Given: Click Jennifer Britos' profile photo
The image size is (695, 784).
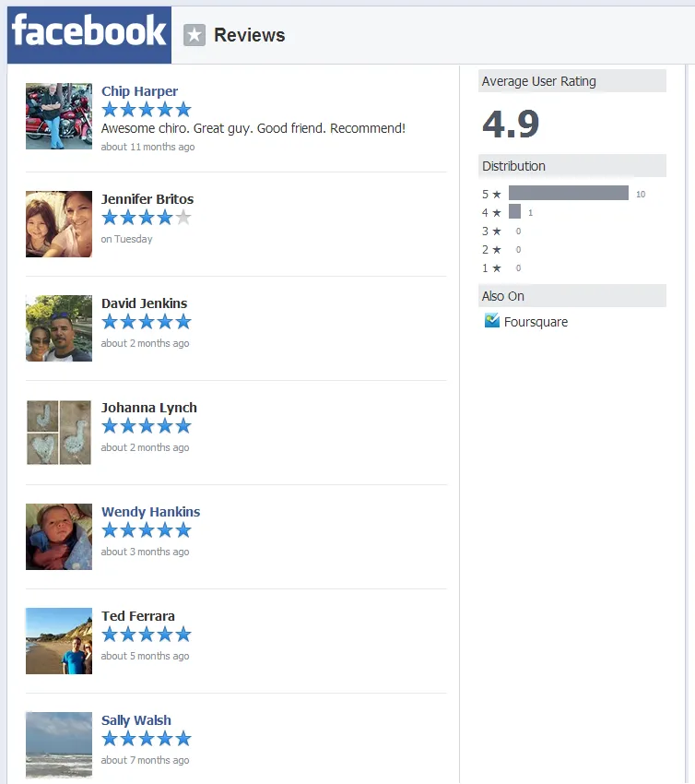Looking at the screenshot, I should tap(59, 223).
